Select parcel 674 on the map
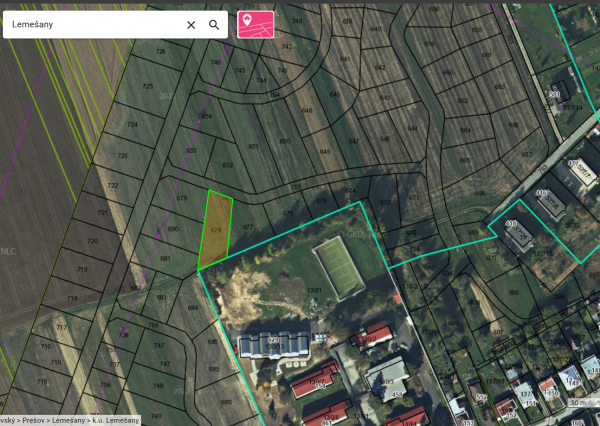Screen dimensions: 600x426 coord(351,190)
